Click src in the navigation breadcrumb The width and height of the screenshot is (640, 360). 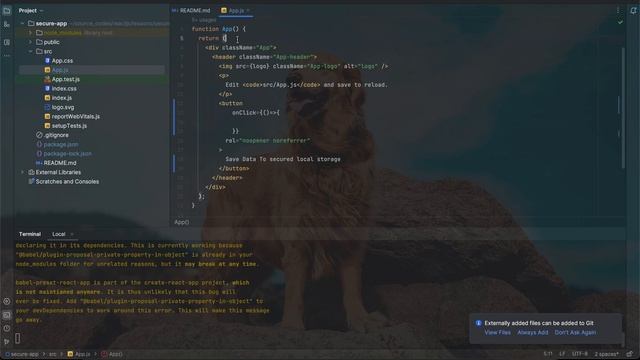(x=53, y=354)
